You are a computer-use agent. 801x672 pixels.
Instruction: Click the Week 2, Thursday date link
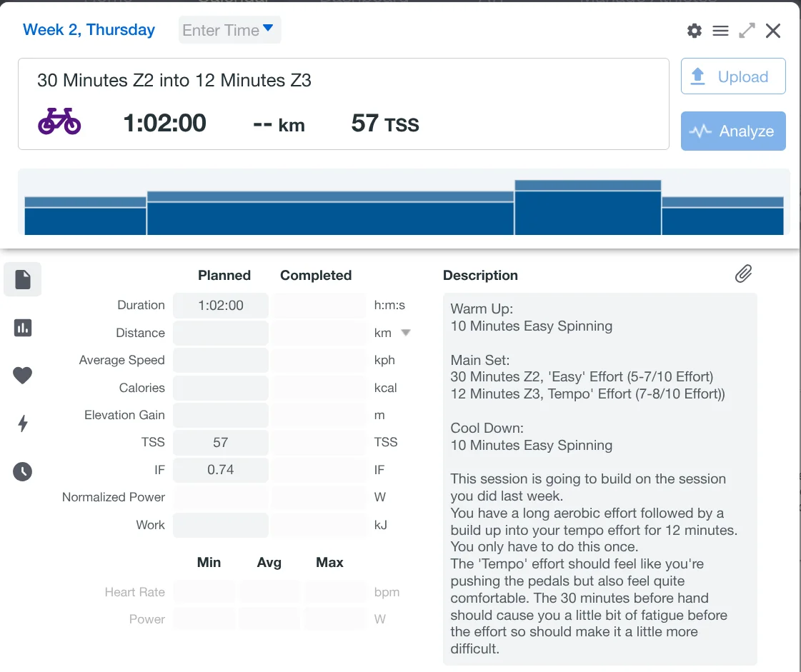[x=89, y=30]
